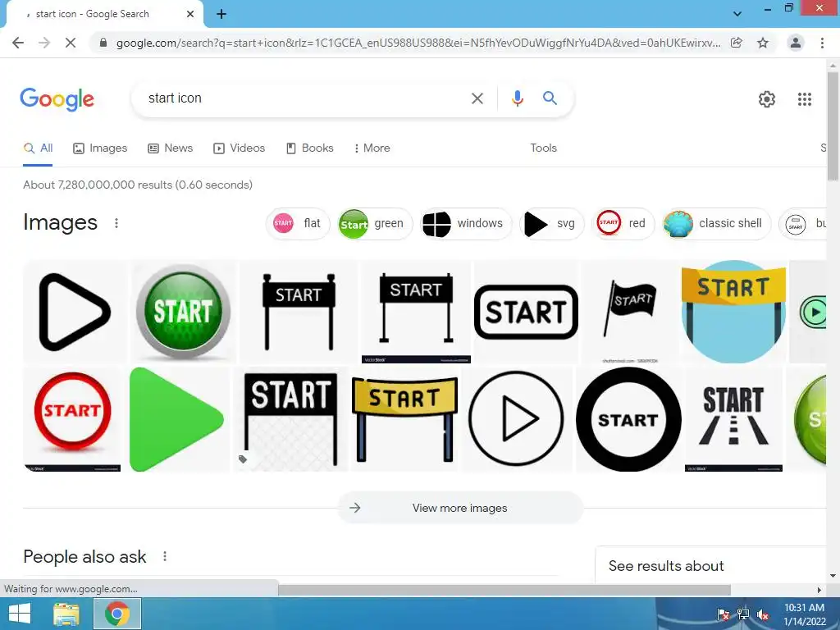Switch to the News tab
This screenshot has width=840, height=630.
[x=171, y=148]
